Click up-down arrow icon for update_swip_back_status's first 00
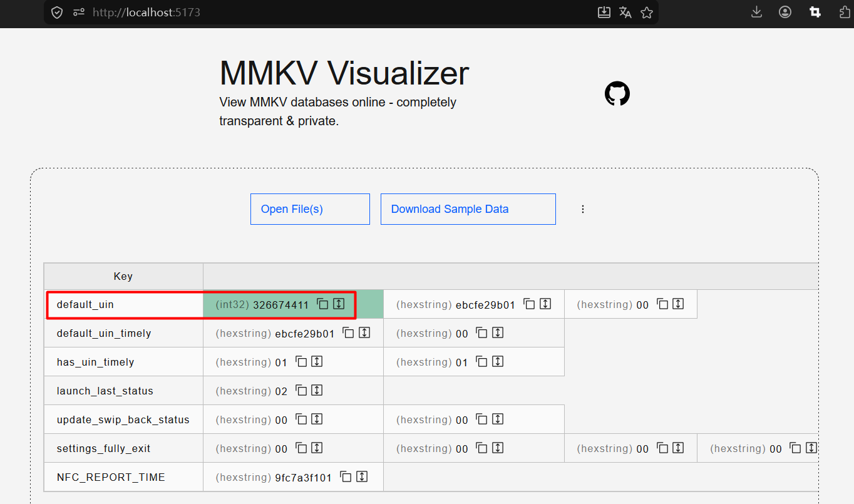 pyautogui.click(x=317, y=419)
